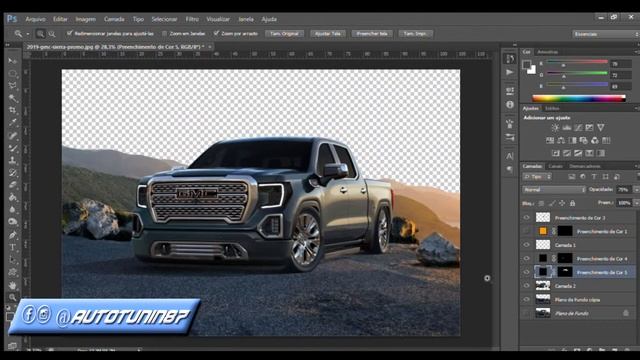Click the Preencher tela button
Screen dimensions: 640x360
tap(372, 34)
